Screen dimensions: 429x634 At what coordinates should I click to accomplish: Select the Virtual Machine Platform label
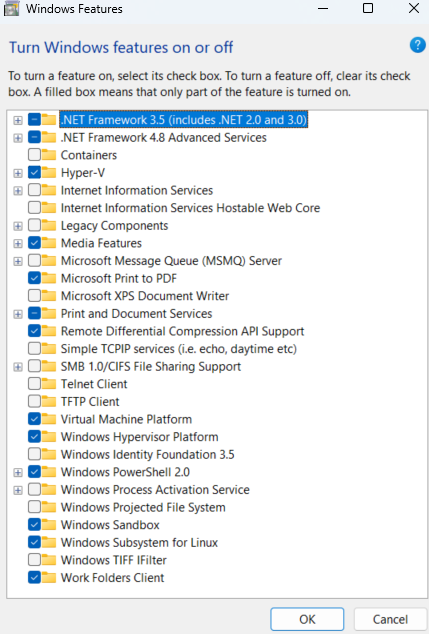coord(126,419)
